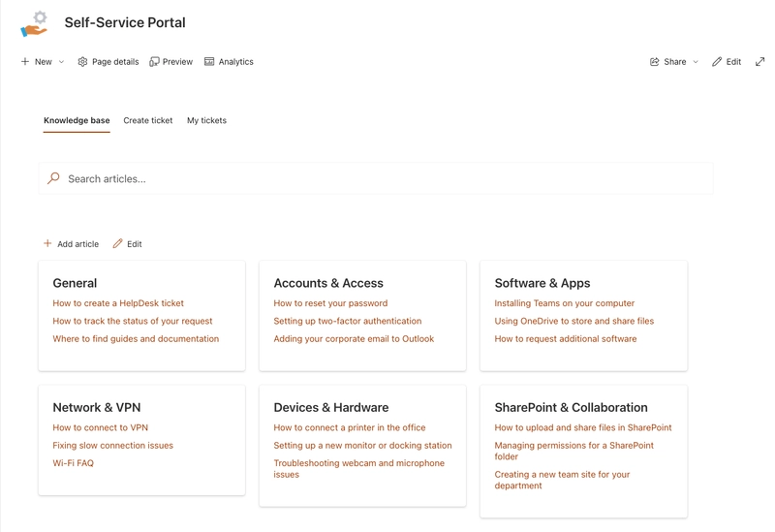The height and width of the screenshot is (532, 775).
Task: Expand the Share dropdown chevron
Action: (x=696, y=62)
